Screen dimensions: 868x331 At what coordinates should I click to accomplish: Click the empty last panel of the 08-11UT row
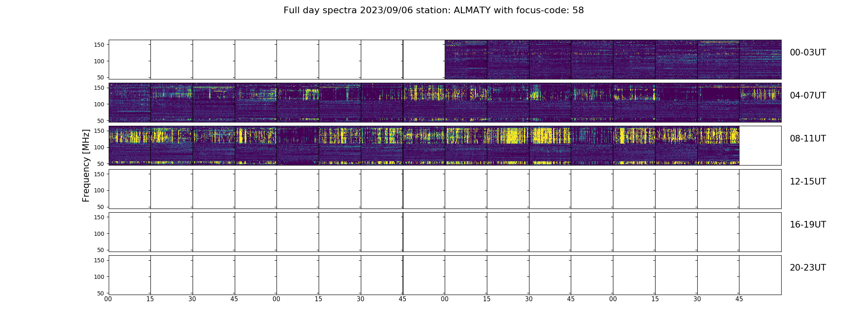(760, 146)
